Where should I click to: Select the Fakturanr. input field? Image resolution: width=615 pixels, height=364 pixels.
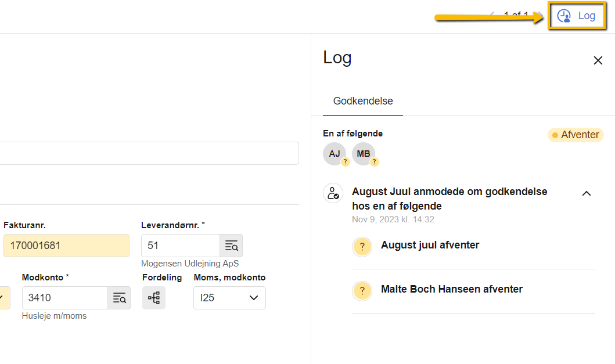(x=66, y=246)
